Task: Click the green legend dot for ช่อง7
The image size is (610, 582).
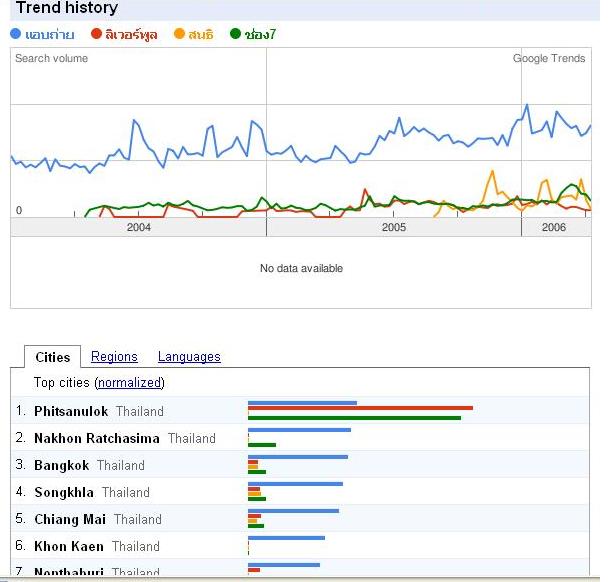Action: tap(235, 34)
